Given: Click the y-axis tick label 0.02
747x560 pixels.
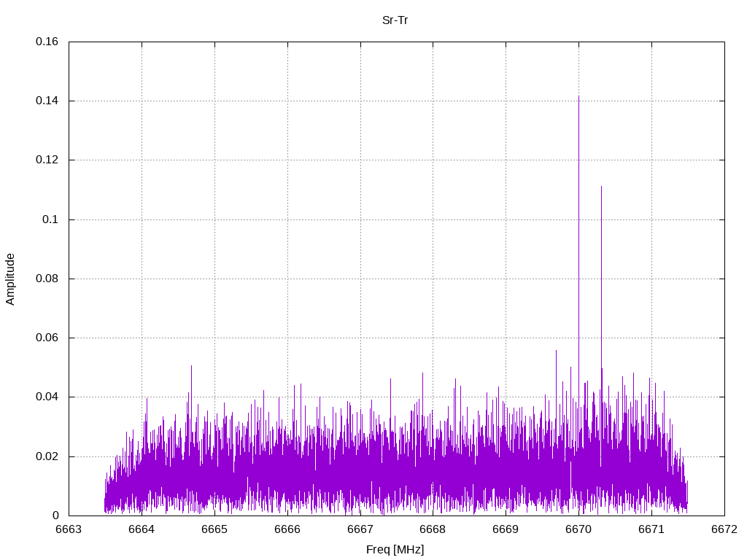Looking at the screenshot, I should 47,456.
